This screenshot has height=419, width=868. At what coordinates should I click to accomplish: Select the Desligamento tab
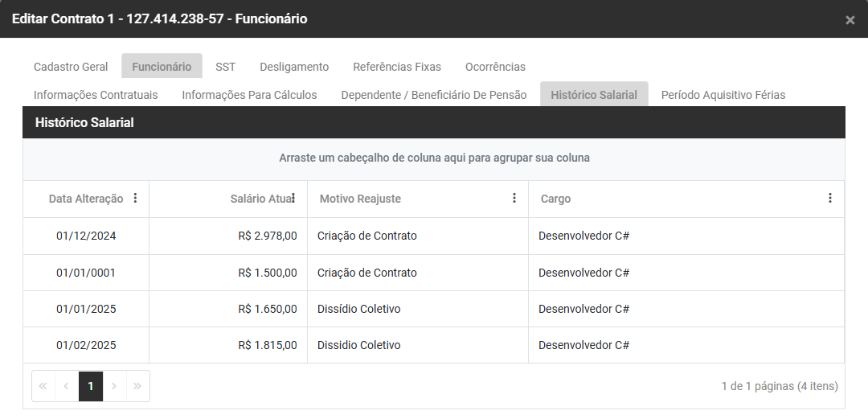(x=294, y=67)
